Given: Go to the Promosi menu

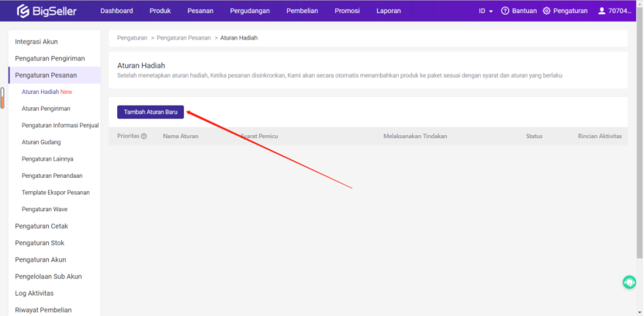Looking at the screenshot, I should click(347, 11).
